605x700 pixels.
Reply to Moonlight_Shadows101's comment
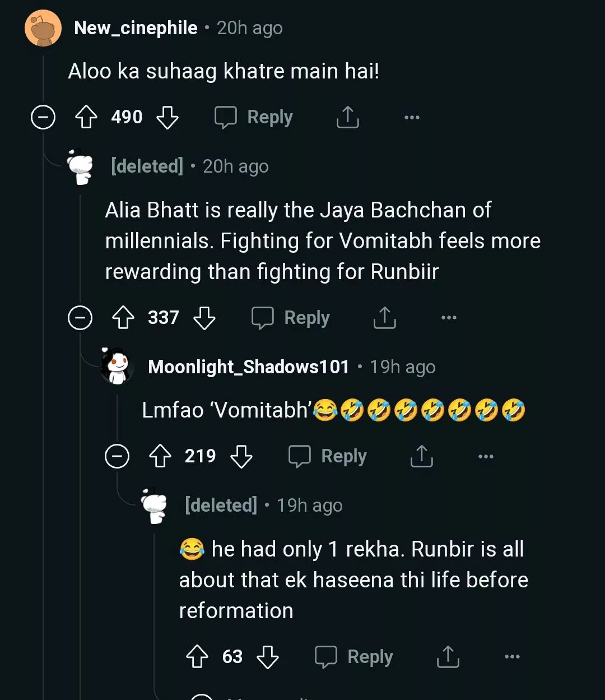pyautogui.click(x=328, y=456)
